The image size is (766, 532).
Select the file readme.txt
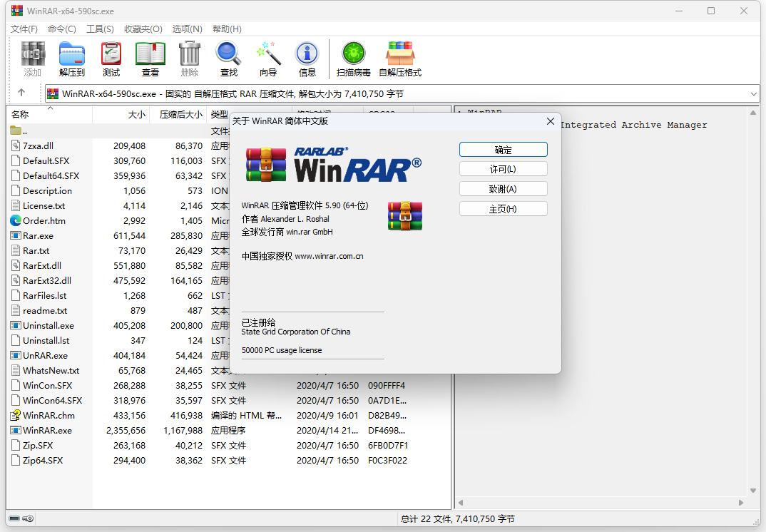[45, 311]
